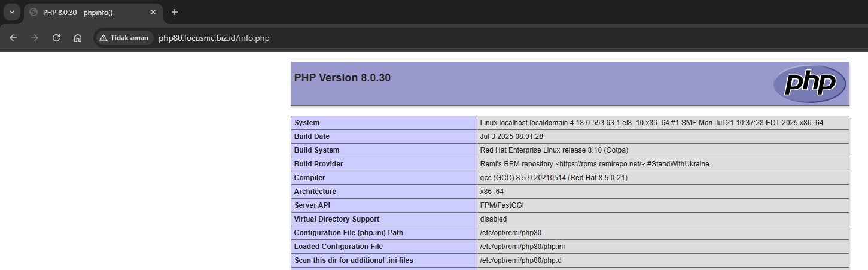Viewport: 868px width, 270px height.
Task: Open the tab search dropdown chevron
Action: pos(11,12)
